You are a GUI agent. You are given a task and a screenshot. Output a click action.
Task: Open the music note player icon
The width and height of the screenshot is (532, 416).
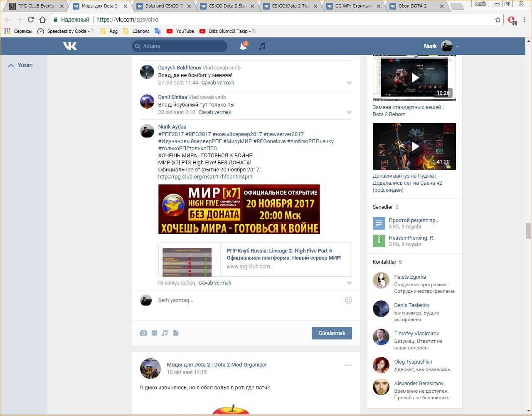point(262,46)
